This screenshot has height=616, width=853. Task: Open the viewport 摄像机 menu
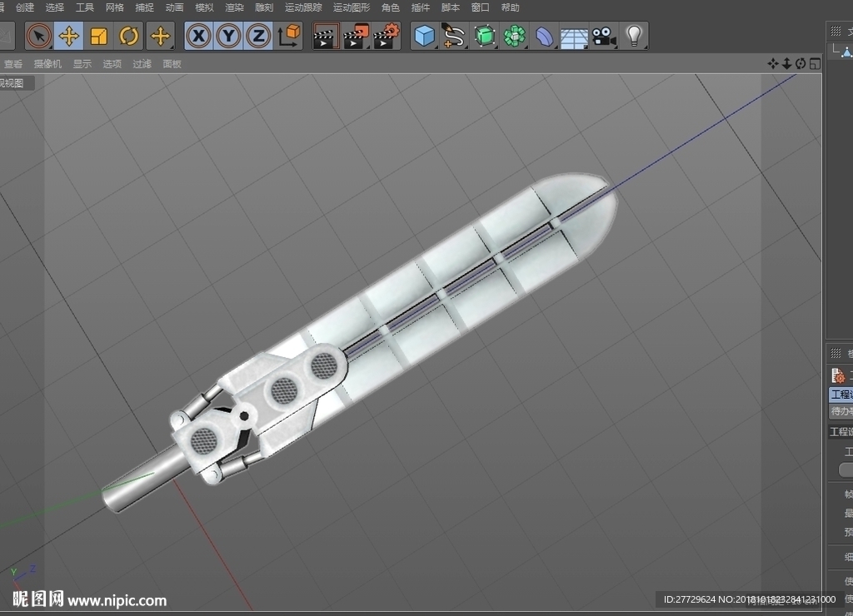coord(47,64)
